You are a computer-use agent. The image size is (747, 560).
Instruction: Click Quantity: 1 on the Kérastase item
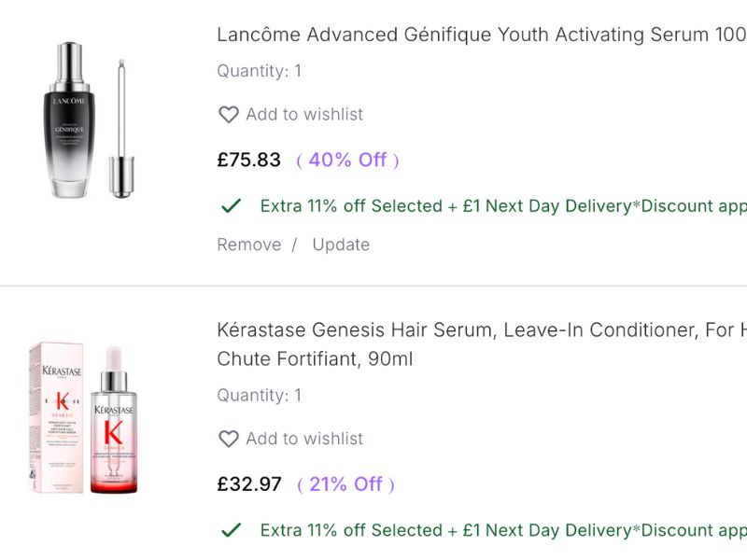point(259,396)
